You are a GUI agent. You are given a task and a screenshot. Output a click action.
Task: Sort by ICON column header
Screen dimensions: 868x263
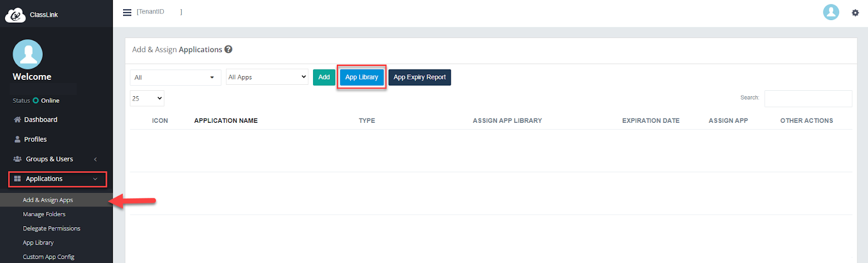tap(160, 121)
